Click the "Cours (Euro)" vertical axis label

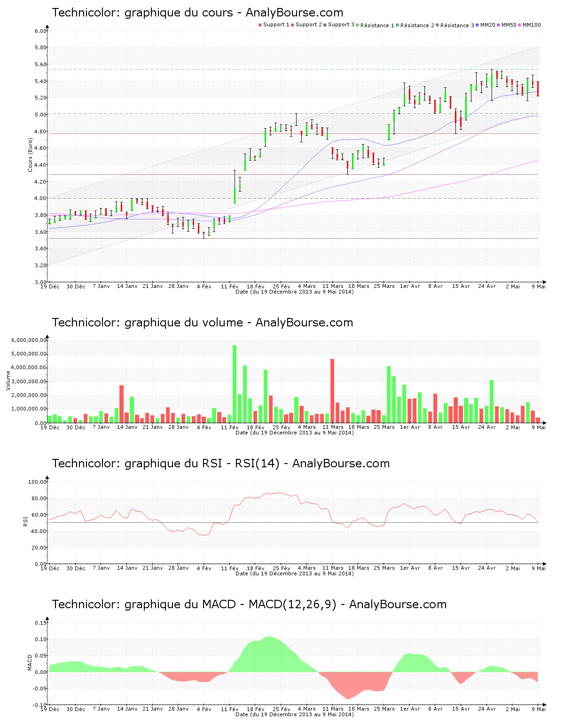tap(30, 155)
